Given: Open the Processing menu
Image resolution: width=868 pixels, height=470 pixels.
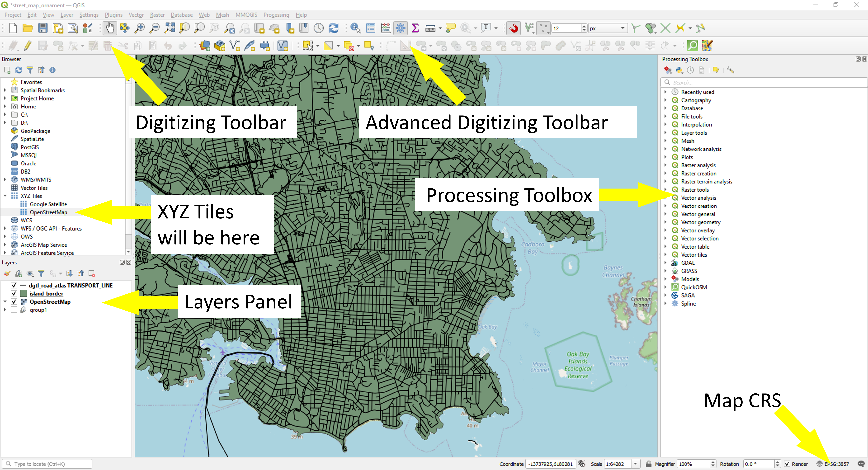Looking at the screenshot, I should coord(276,15).
